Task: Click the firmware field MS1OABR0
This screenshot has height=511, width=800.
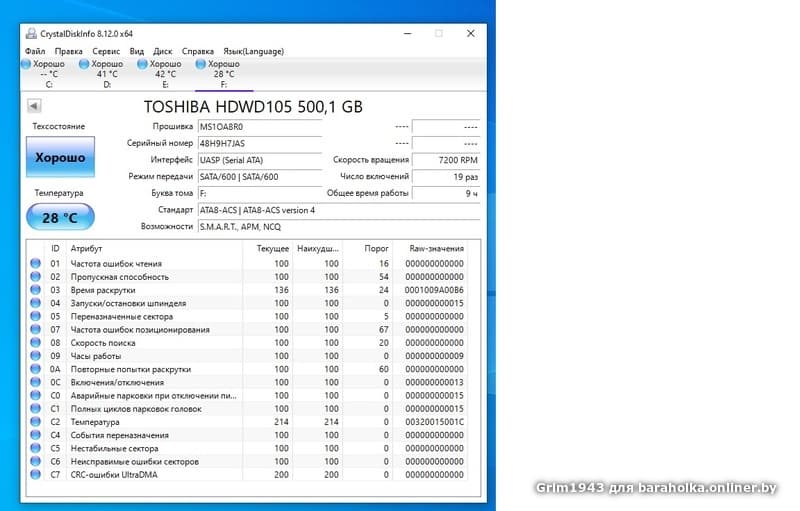Action: pyautogui.click(x=260, y=127)
